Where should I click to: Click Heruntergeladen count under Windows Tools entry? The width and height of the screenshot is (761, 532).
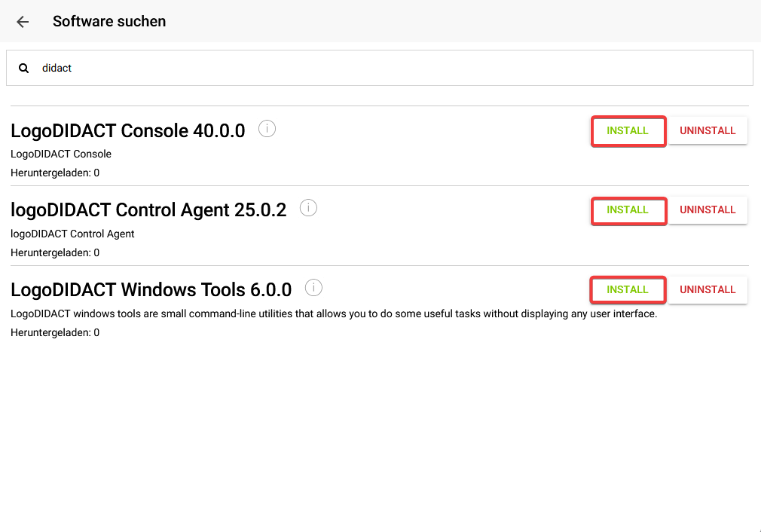(55, 332)
